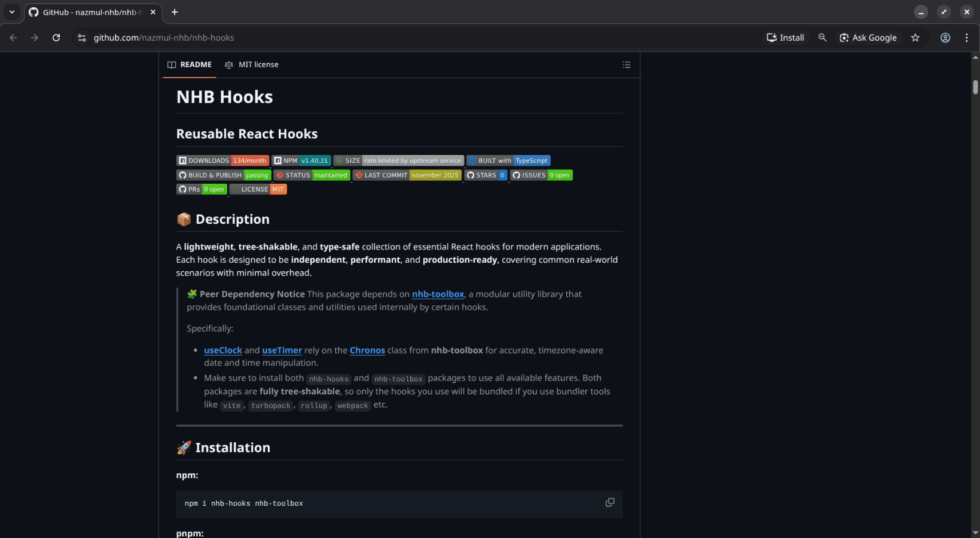Open the README outline icon
This screenshot has height=538, width=980.
(x=626, y=65)
